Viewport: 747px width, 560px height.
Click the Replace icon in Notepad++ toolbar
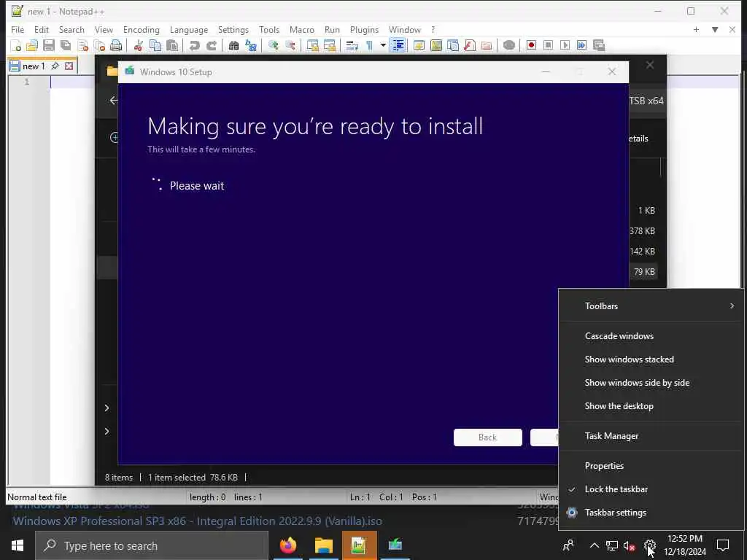251,46
